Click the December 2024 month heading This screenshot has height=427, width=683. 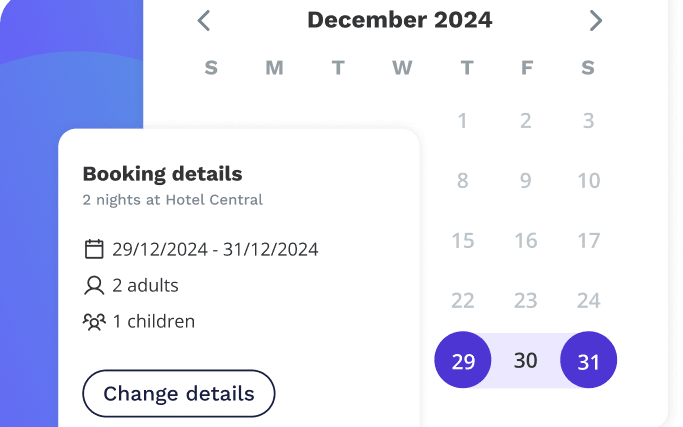click(399, 20)
